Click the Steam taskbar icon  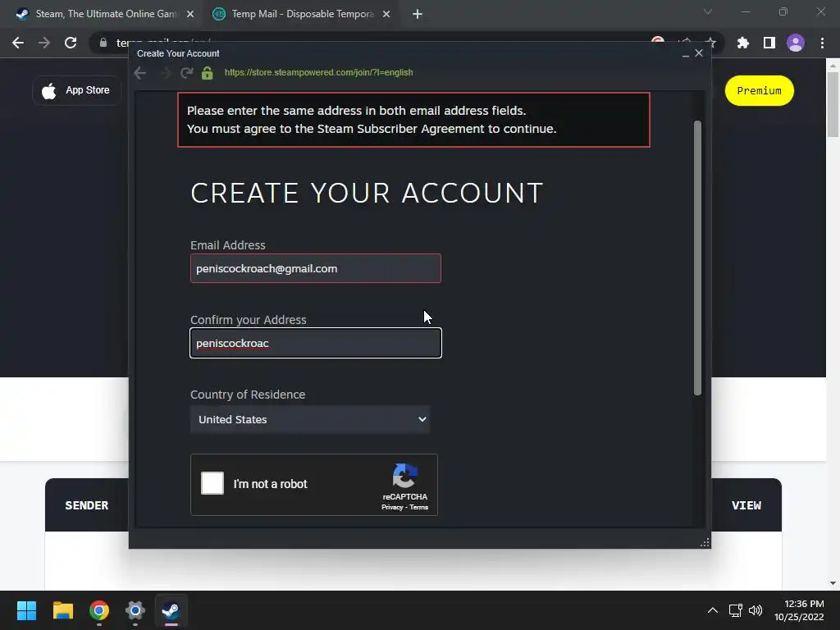(x=171, y=610)
